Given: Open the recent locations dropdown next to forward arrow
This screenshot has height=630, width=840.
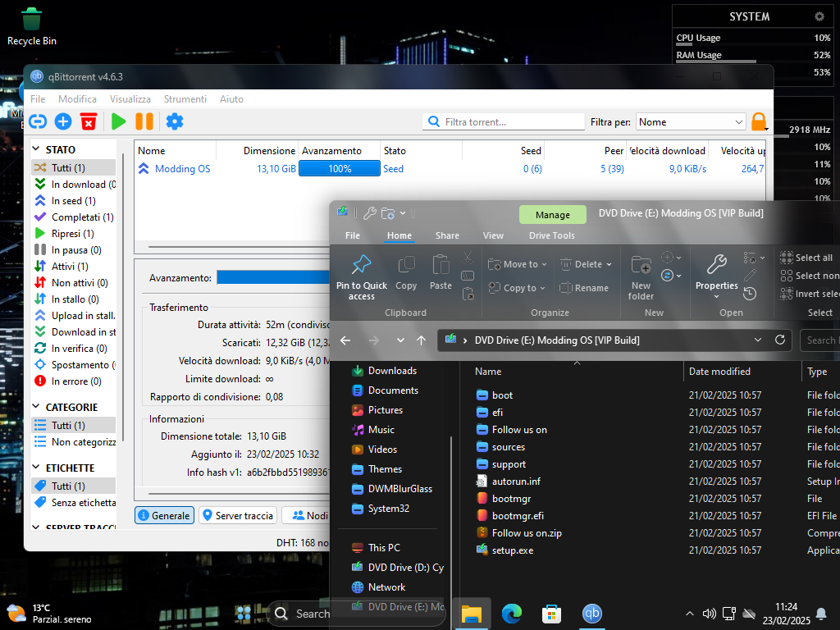Looking at the screenshot, I should 400,340.
